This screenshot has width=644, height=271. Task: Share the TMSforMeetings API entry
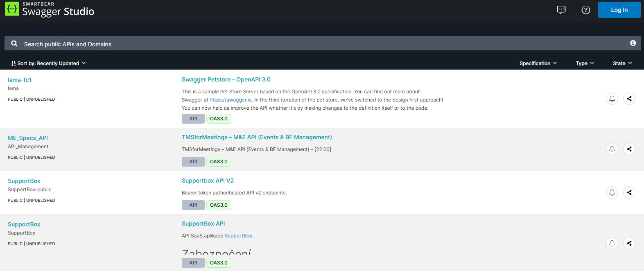click(x=629, y=149)
